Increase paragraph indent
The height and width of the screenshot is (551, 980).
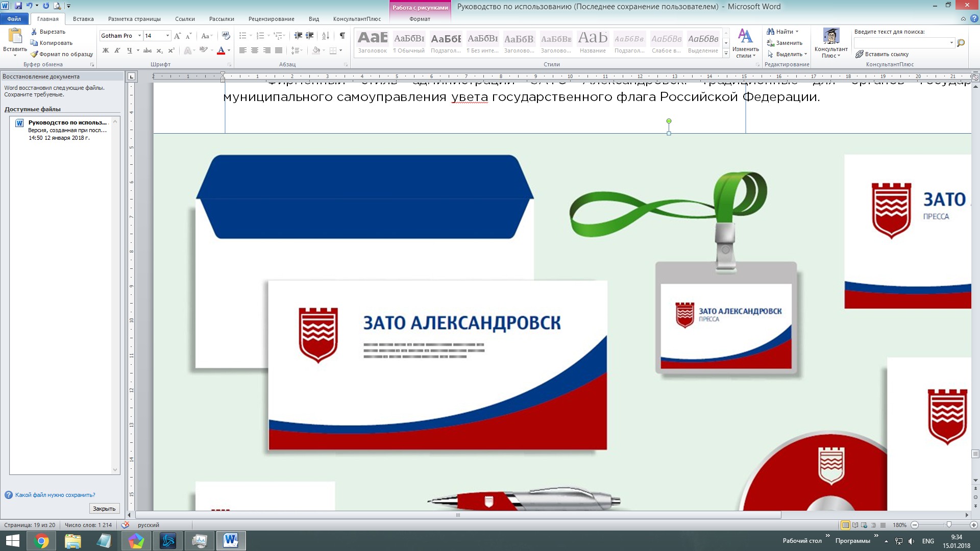pos(309,36)
